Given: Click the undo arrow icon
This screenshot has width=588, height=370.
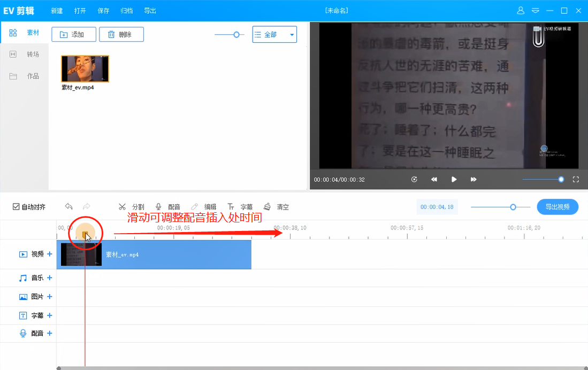Looking at the screenshot, I should 68,206.
